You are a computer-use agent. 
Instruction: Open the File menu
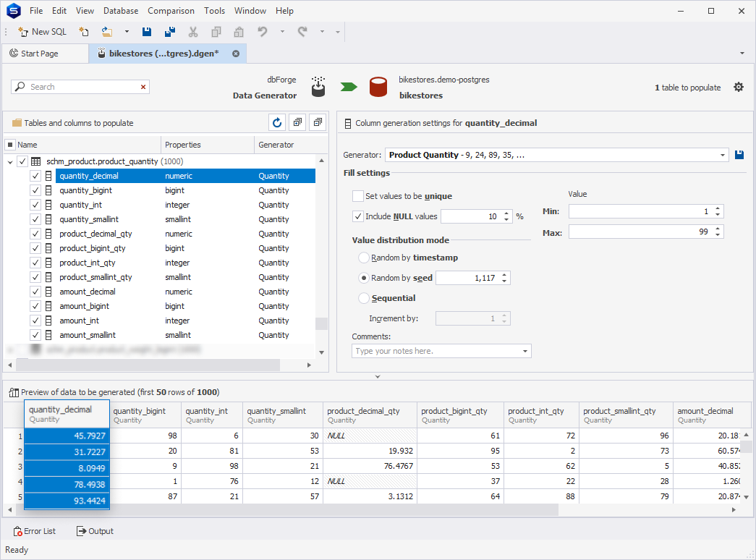(36, 11)
